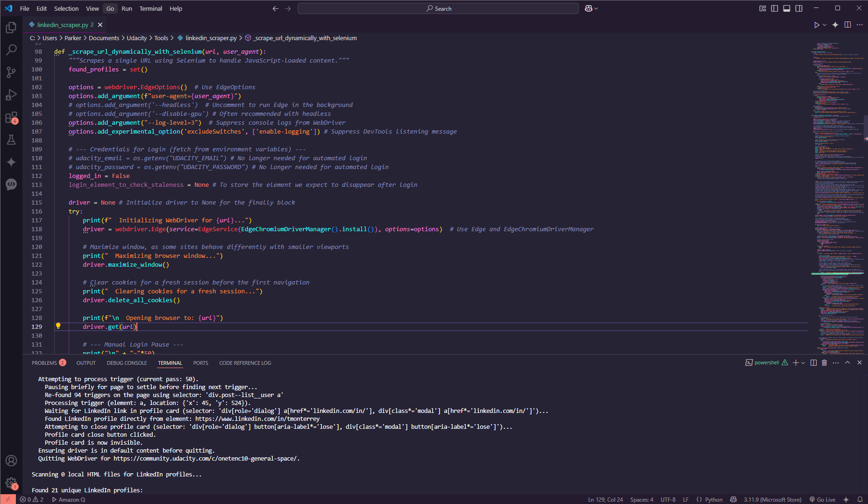The width and height of the screenshot is (868, 504).
Task: Open the Help menu
Action: 176,8
